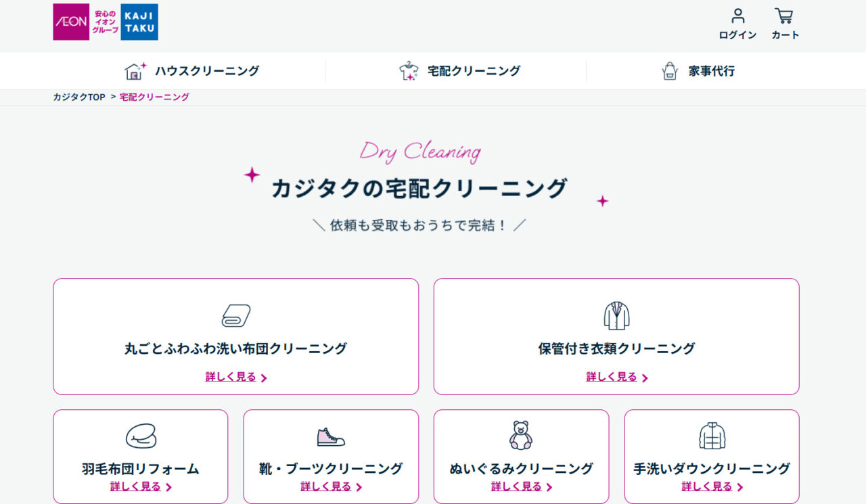Click the house cleaning icon in the navigation
This screenshot has height=504, width=866.
[133, 70]
